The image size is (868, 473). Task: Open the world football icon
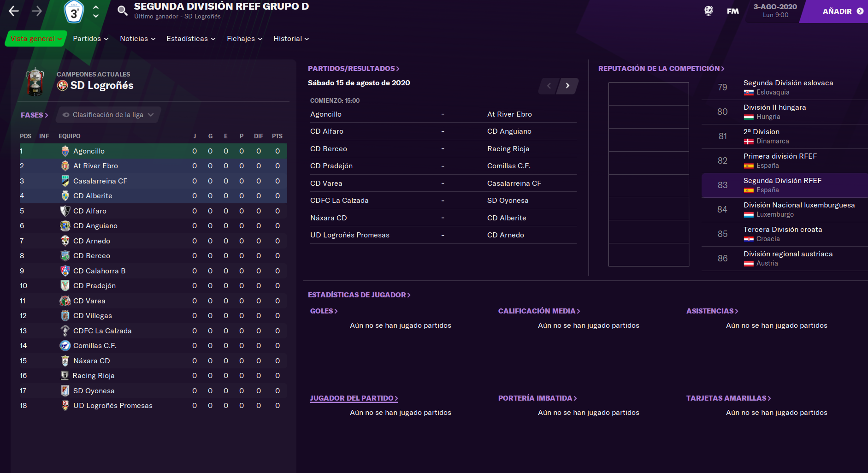tap(709, 11)
